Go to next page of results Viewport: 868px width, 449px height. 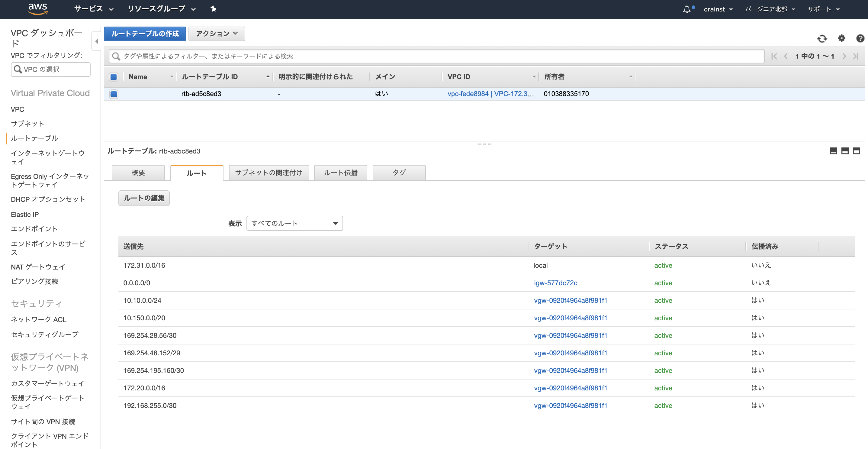(844, 56)
